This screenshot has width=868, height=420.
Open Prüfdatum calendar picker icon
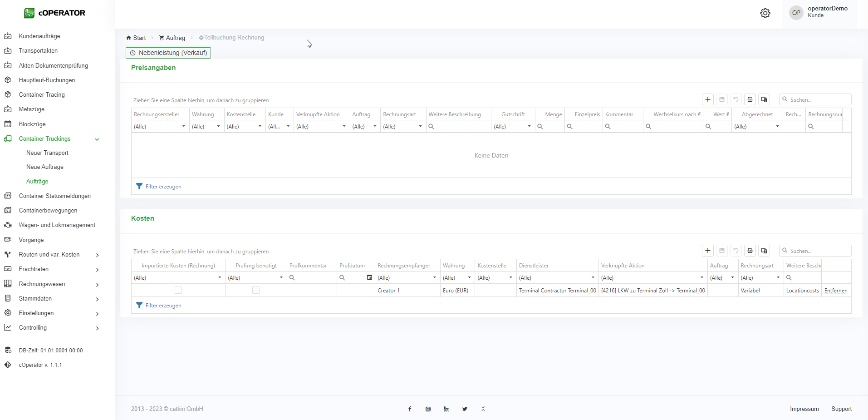tap(369, 277)
